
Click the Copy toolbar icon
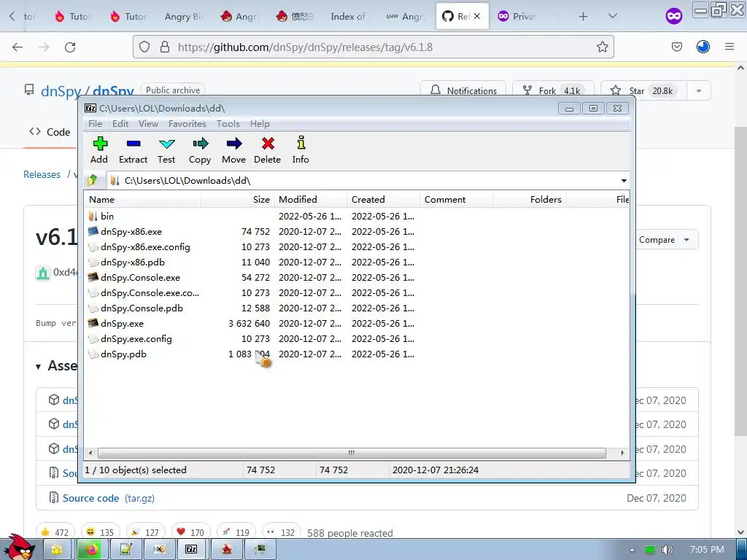pos(200,150)
